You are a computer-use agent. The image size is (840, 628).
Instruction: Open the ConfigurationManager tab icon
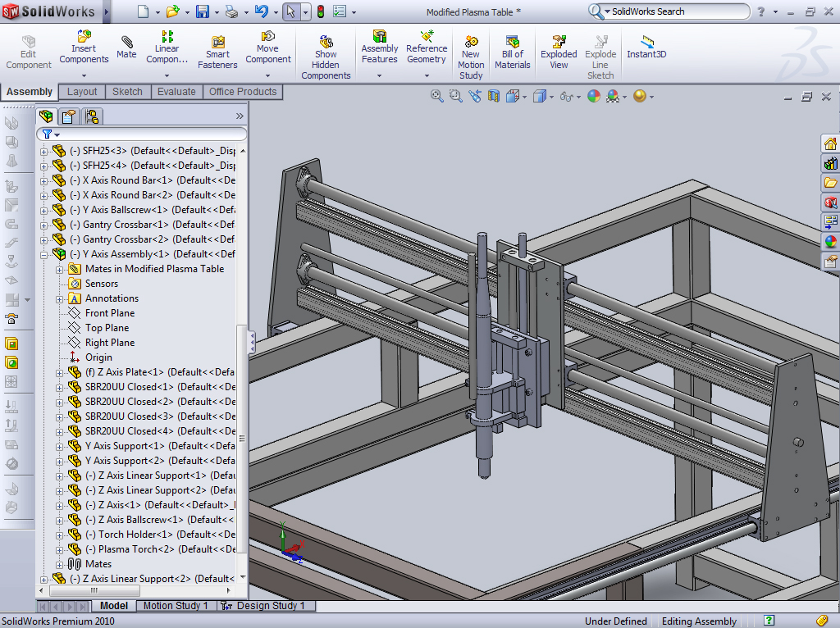[x=92, y=116]
